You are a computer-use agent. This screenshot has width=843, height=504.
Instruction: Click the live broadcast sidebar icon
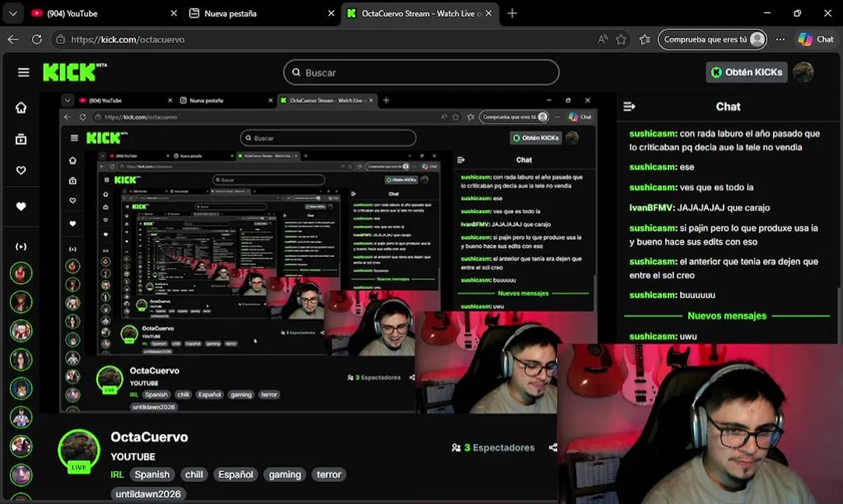click(x=21, y=246)
